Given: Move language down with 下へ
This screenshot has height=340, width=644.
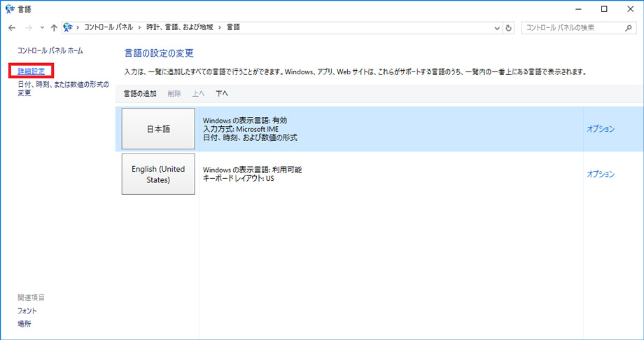Looking at the screenshot, I should coord(222,94).
